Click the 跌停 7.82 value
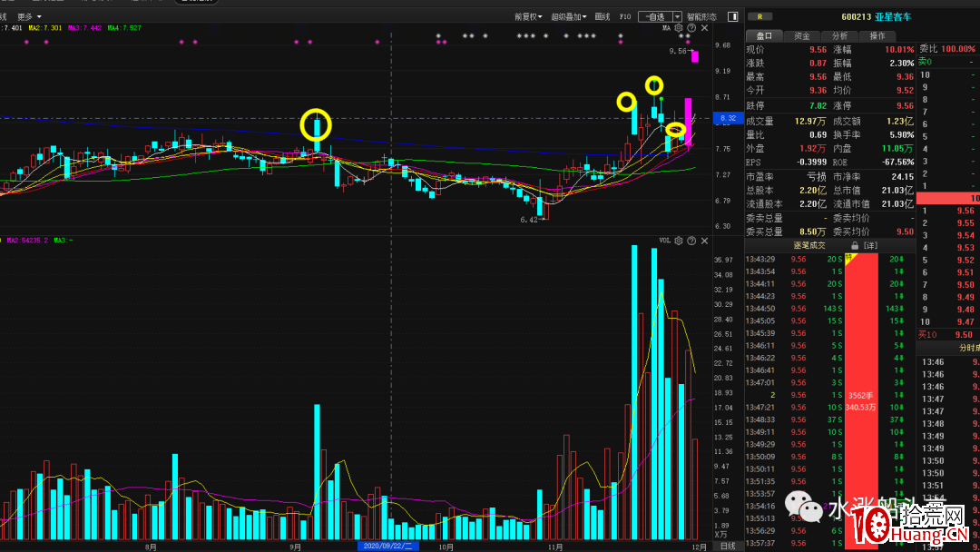 coord(818,106)
